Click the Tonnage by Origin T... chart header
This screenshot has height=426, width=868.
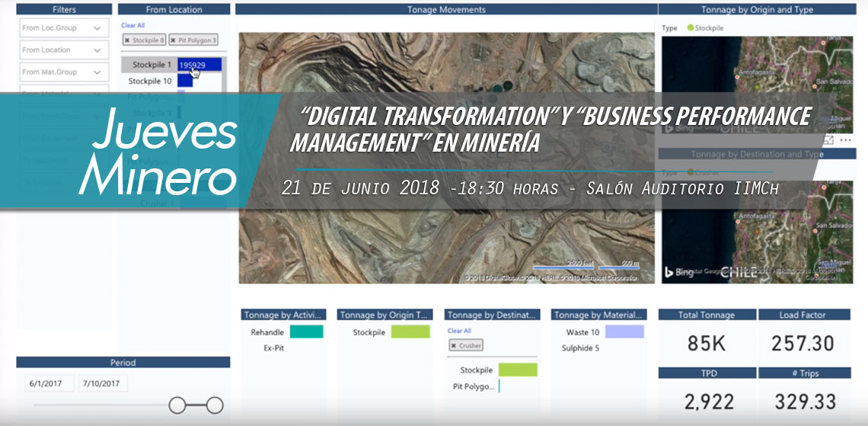[x=385, y=315]
